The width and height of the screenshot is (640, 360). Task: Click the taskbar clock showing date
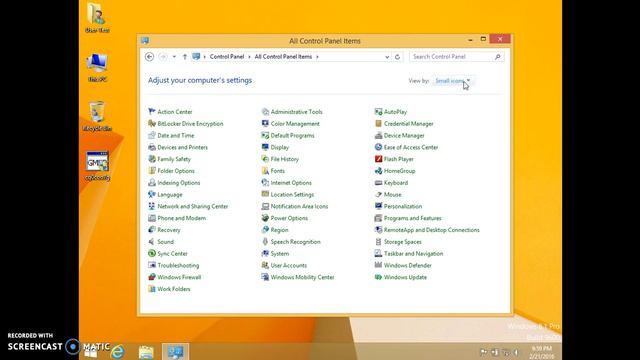[542, 352]
